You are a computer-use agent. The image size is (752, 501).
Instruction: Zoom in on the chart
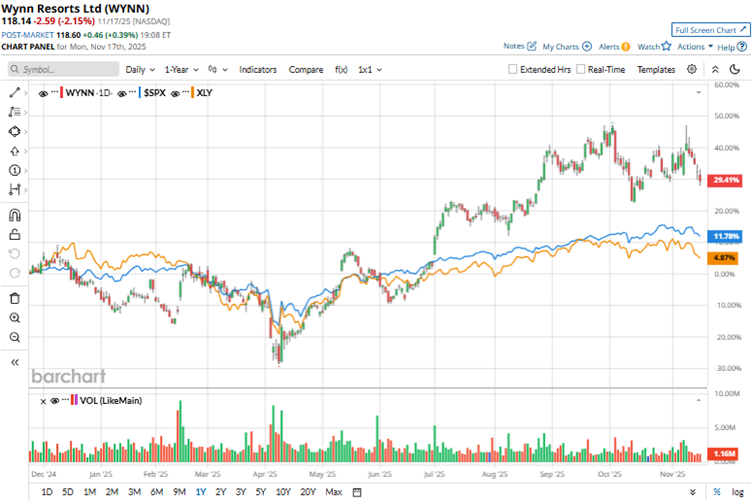point(14,318)
